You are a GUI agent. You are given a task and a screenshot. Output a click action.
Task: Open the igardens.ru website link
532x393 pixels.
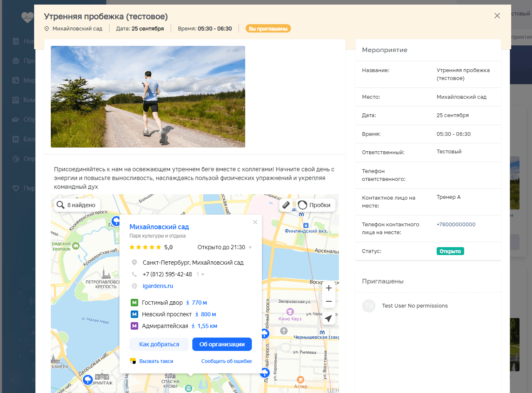click(157, 286)
